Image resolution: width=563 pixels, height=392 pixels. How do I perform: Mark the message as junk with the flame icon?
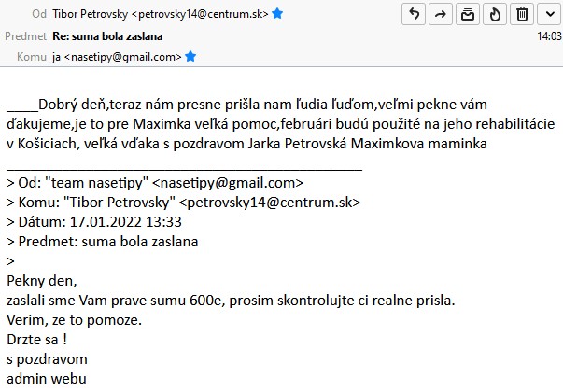(x=495, y=14)
